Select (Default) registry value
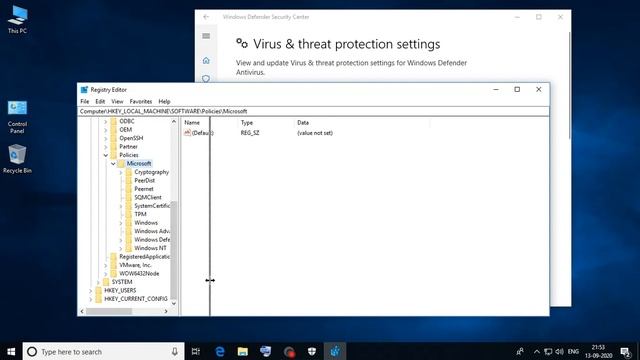Image resolution: width=640 pixels, height=360 pixels. (199, 133)
